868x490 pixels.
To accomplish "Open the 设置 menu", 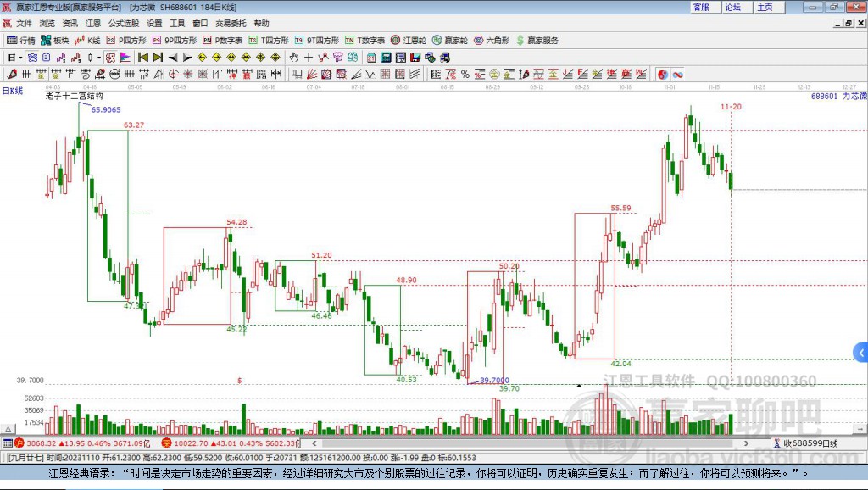I will [154, 23].
